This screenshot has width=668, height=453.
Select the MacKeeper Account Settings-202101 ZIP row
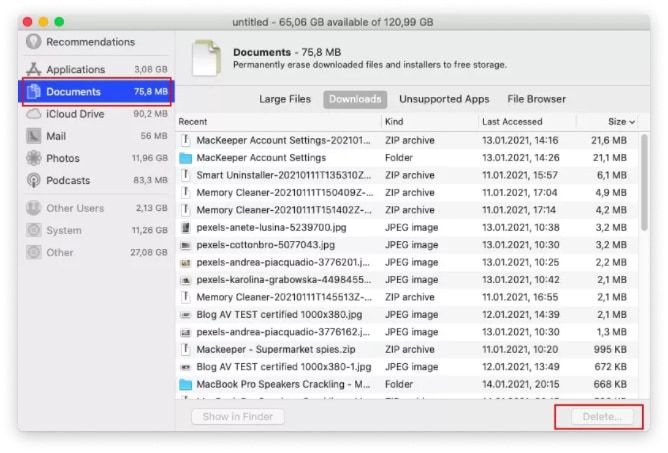(x=407, y=140)
